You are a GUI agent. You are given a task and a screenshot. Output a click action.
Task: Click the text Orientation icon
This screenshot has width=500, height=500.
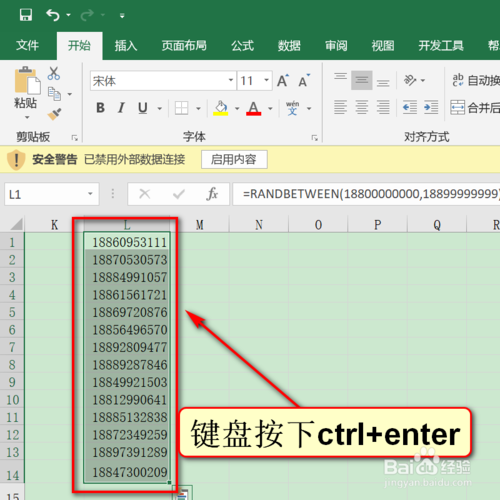(x=410, y=80)
